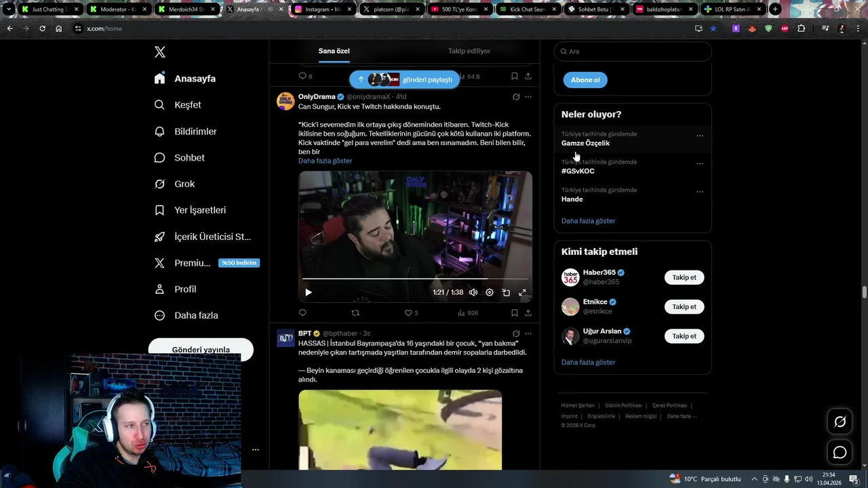This screenshot has height=488, width=868.
Task: Seek on the video progress bar
Action: pos(415,279)
